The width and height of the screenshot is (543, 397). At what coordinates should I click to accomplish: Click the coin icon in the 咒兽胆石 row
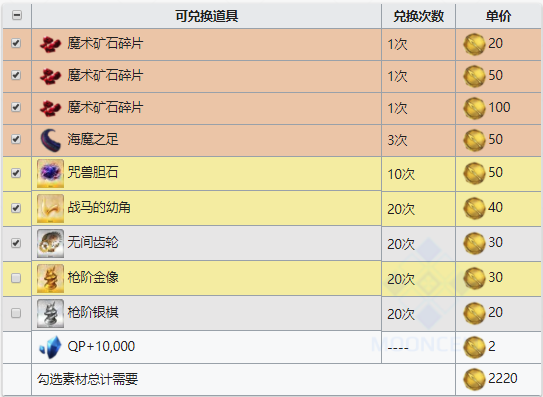474,173
